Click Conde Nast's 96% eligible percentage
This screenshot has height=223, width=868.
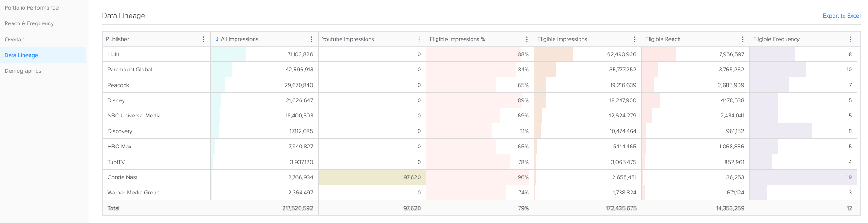click(523, 177)
